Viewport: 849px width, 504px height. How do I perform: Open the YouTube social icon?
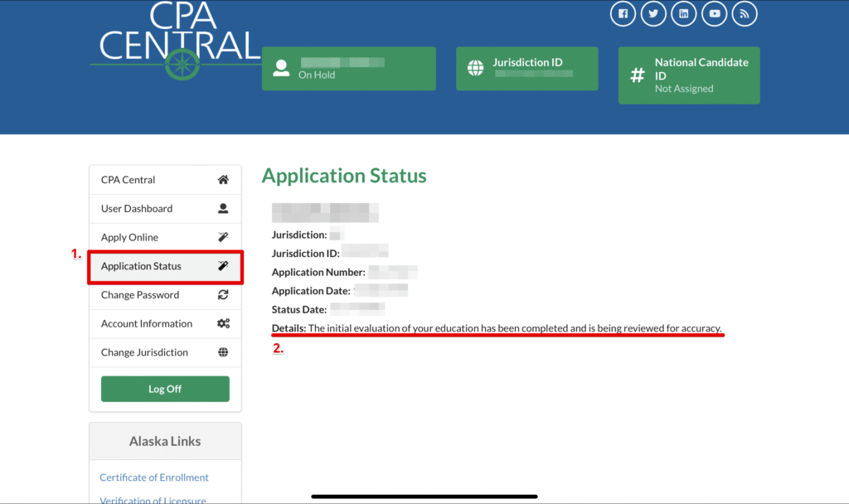[x=714, y=13]
